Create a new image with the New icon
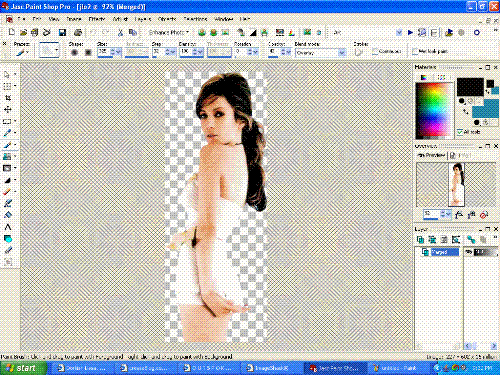The image size is (500, 375). (x=12, y=32)
